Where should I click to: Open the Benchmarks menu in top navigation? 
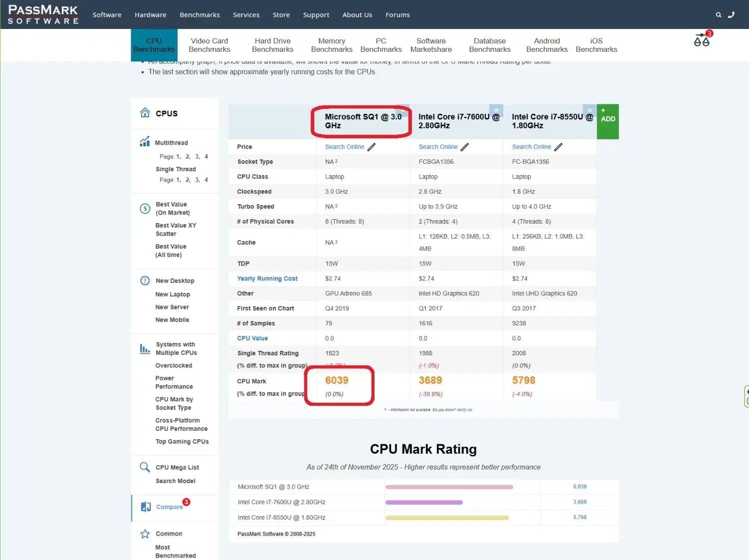199,15
